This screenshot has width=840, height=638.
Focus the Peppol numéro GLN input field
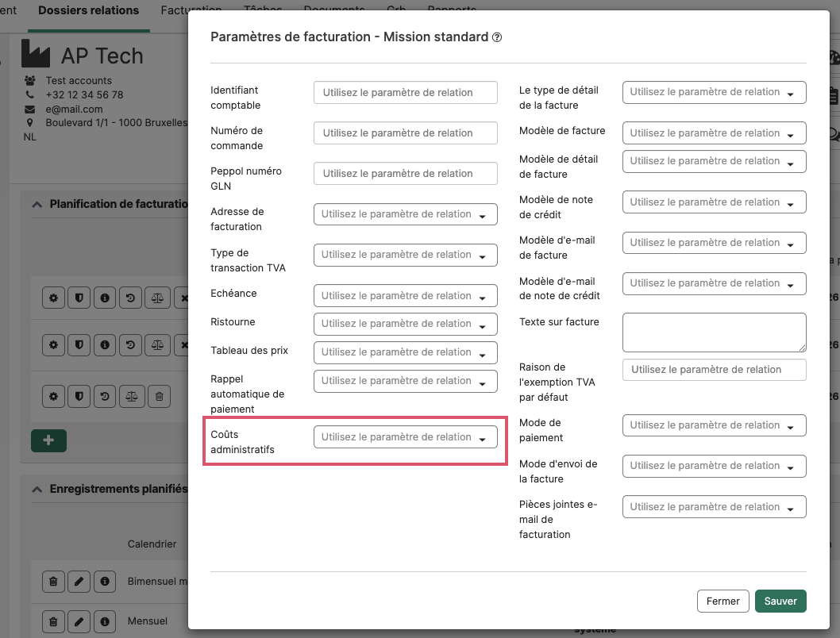406,174
